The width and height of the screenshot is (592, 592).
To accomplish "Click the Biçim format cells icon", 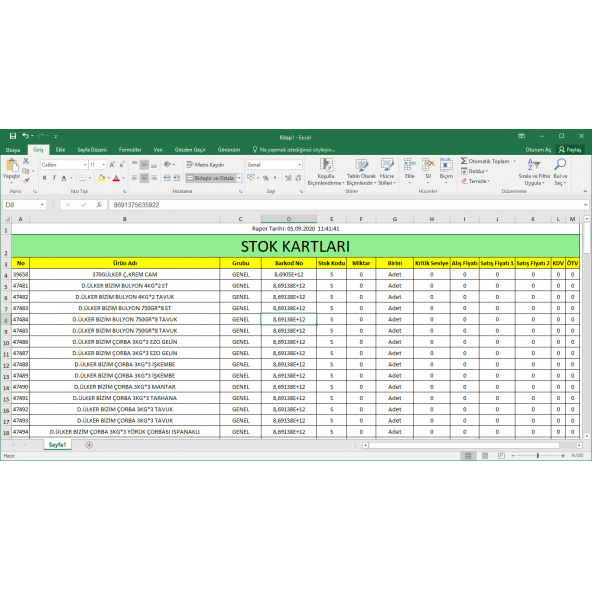I will [446, 165].
